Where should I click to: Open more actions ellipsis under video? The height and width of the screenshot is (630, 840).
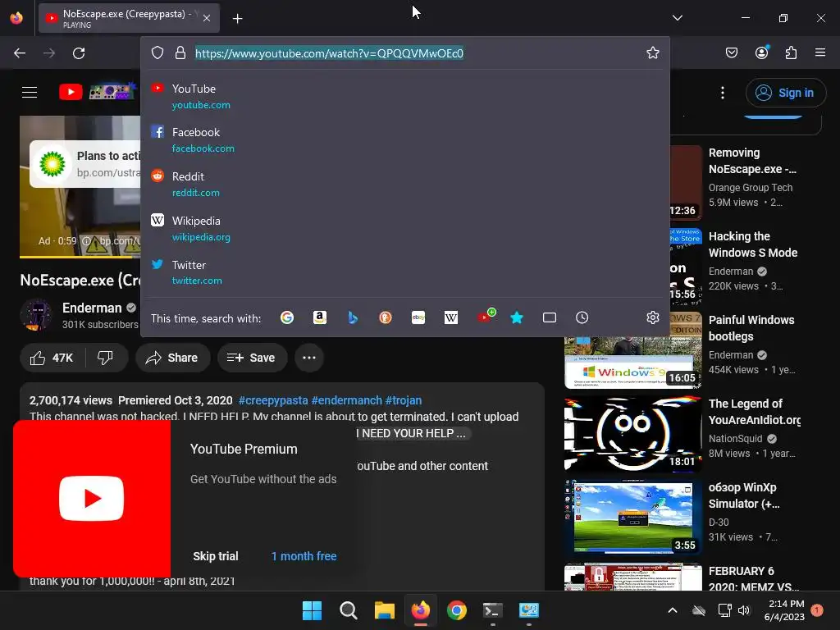pyautogui.click(x=309, y=358)
